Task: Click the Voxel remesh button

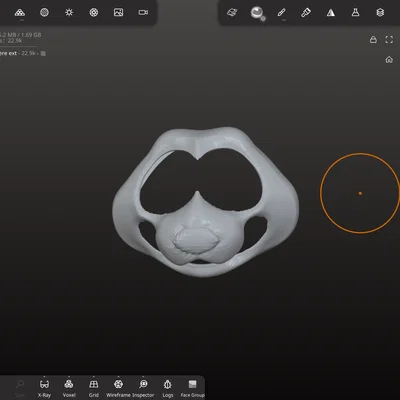Action: [x=69, y=388]
